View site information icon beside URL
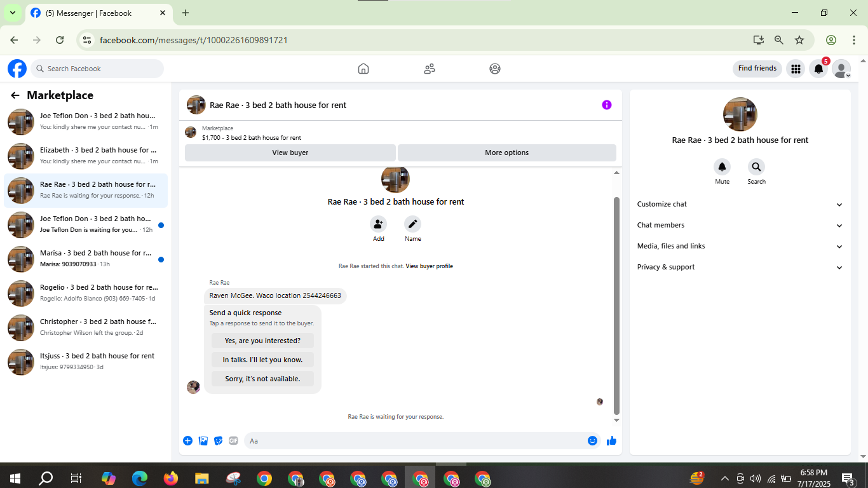868x488 pixels. click(88, 40)
